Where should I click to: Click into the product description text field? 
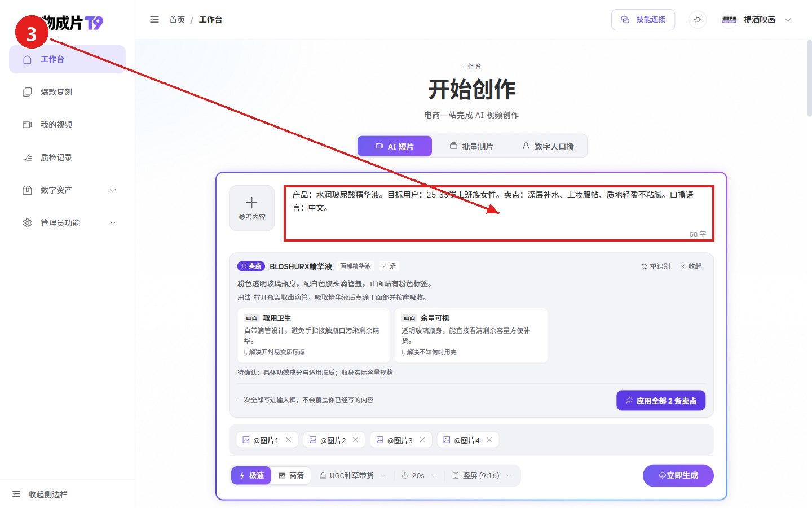pyautogui.click(x=499, y=213)
